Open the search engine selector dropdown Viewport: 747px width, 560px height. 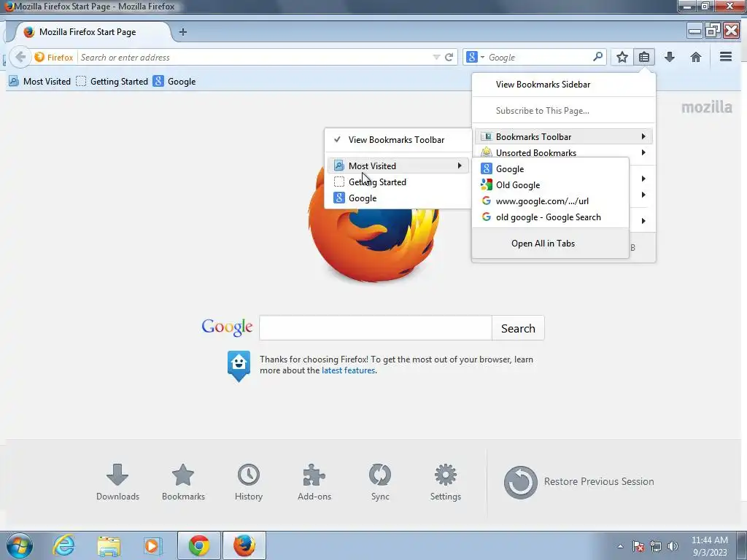[474, 57]
